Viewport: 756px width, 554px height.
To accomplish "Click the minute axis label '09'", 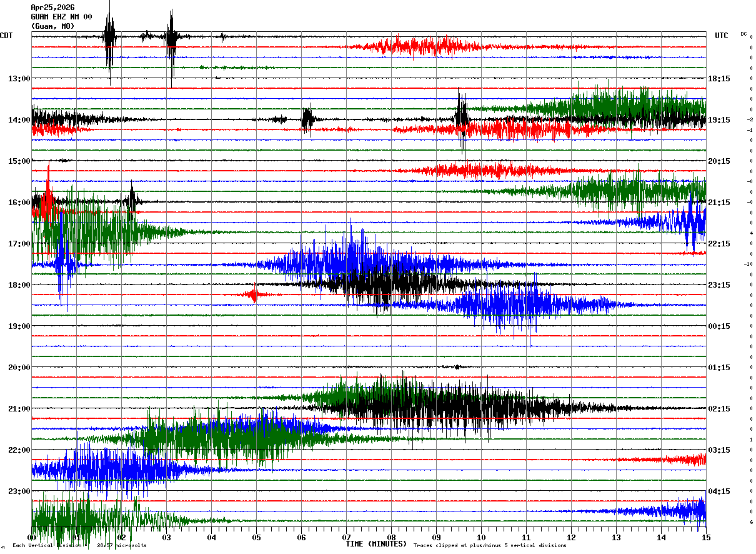I will coord(437,538).
